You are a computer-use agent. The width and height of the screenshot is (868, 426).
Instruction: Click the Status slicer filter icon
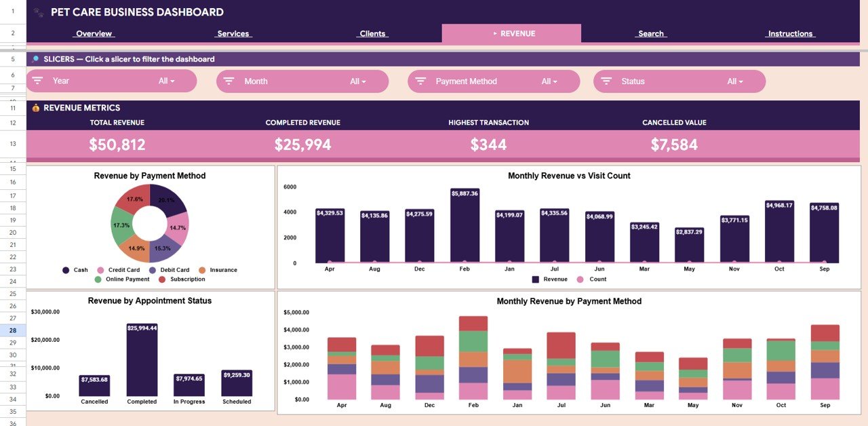[x=606, y=81]
